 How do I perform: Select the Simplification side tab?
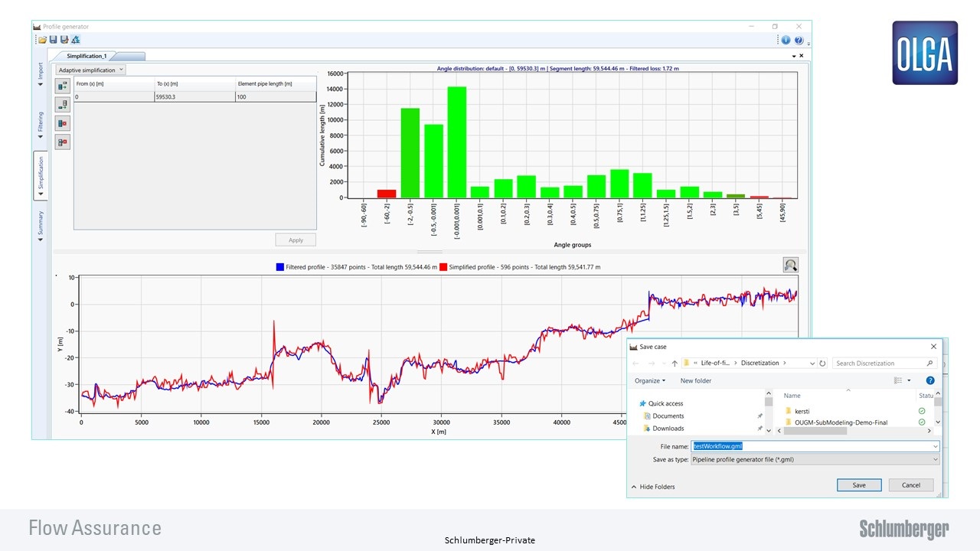point(41,176)
